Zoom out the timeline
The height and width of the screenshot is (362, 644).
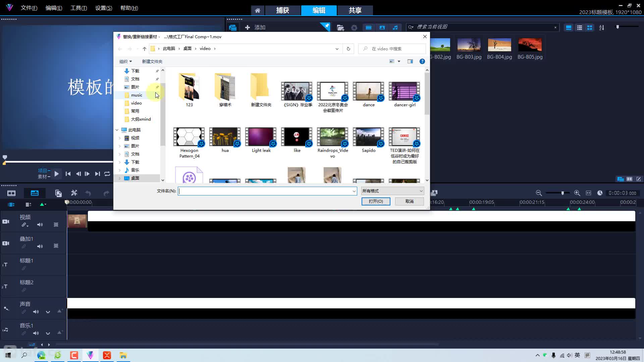click(539, 193)
